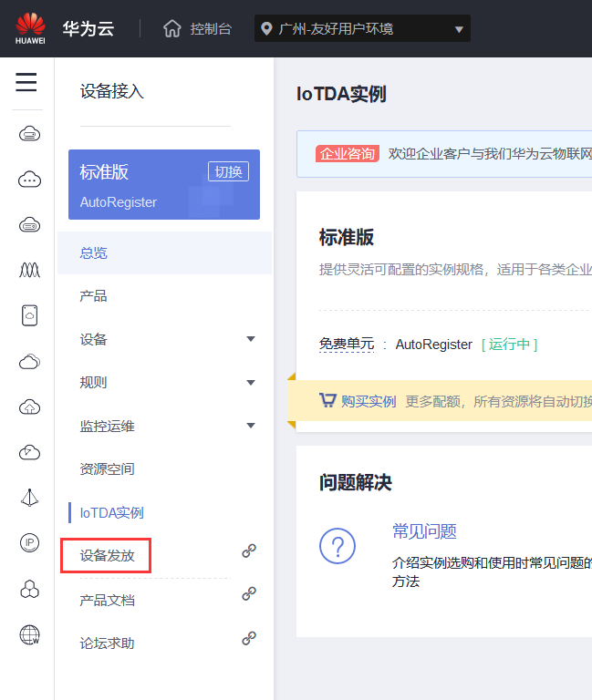
Task: Click the AutoRegister instance name in the 免费单元 row
Action: [433, 345]
